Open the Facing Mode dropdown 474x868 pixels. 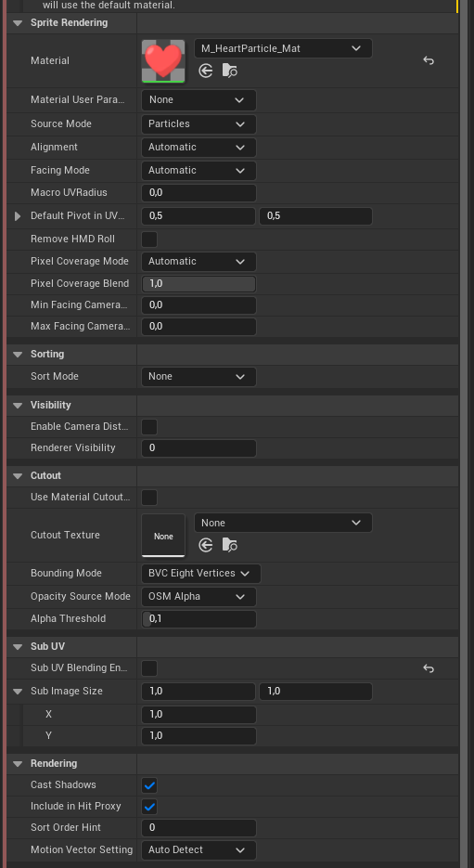(x=199, y=171)
